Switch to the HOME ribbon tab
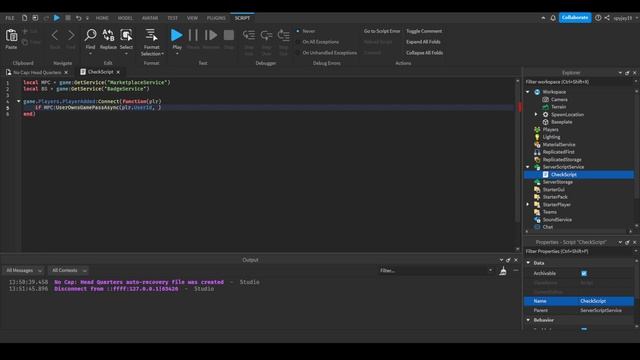 [x=102, y=18]
